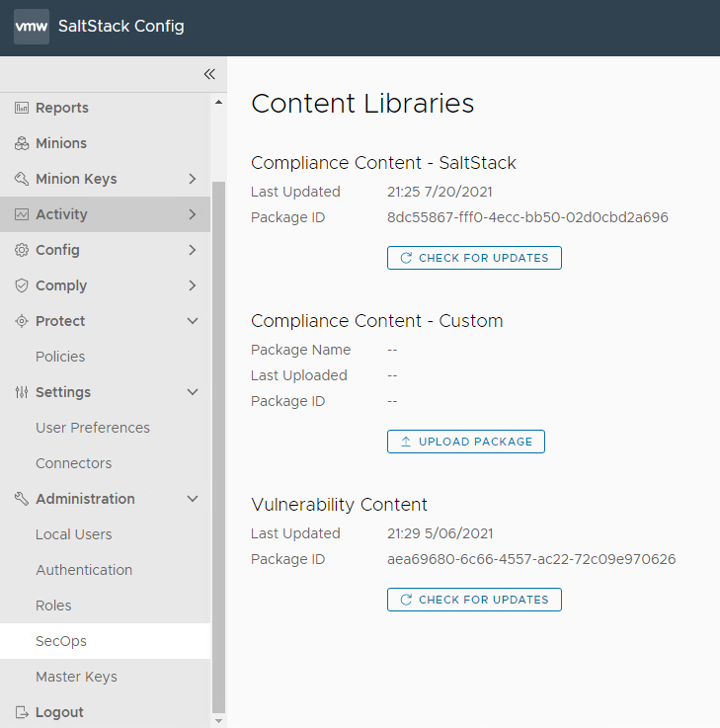The width and height of the screenshot is (720, 728).
Task: Click the Minion Keys key icon
Action: pyautogui.click(x=22, y=179)
